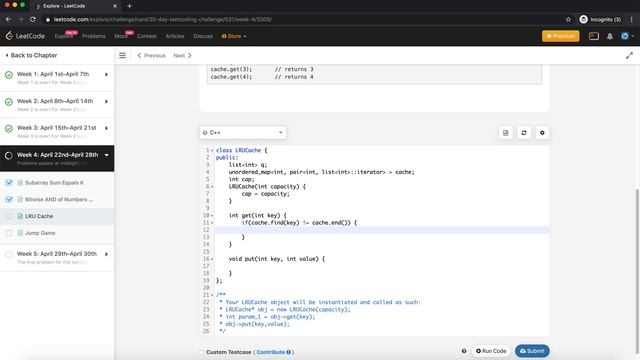Open Chrome three-dot menu

pyautogui.click(x=631, y=19)
